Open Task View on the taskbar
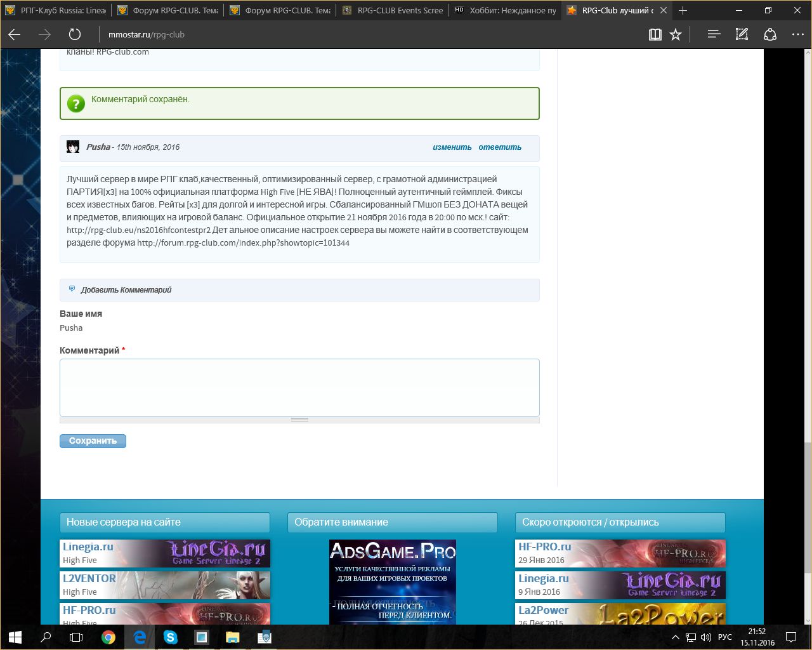This screenshot has height=650, width=812. (76, 637)
